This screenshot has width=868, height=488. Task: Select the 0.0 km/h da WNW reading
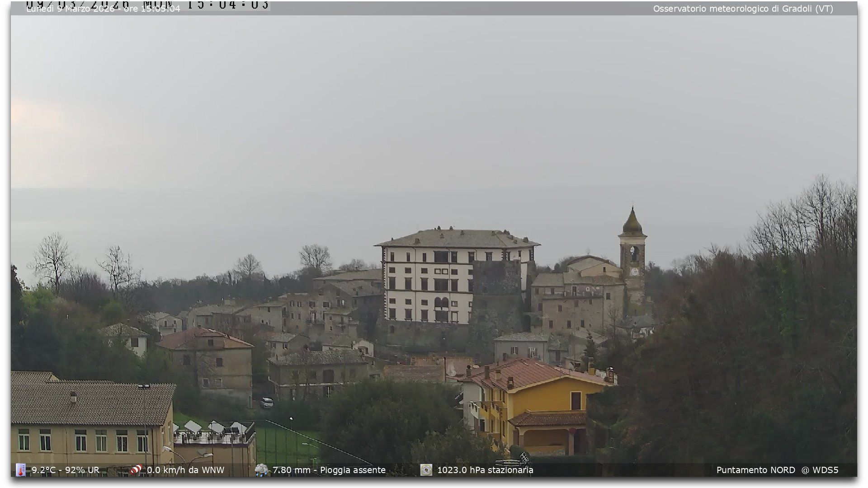click(x=185, y=470)
